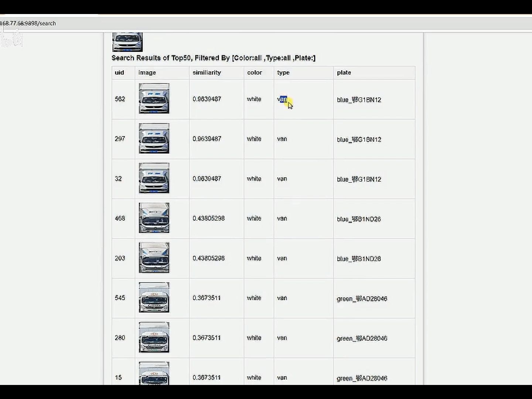Click the 'similiarity' column header
Viewport: 532px width, 399px height.
point(207,72)
